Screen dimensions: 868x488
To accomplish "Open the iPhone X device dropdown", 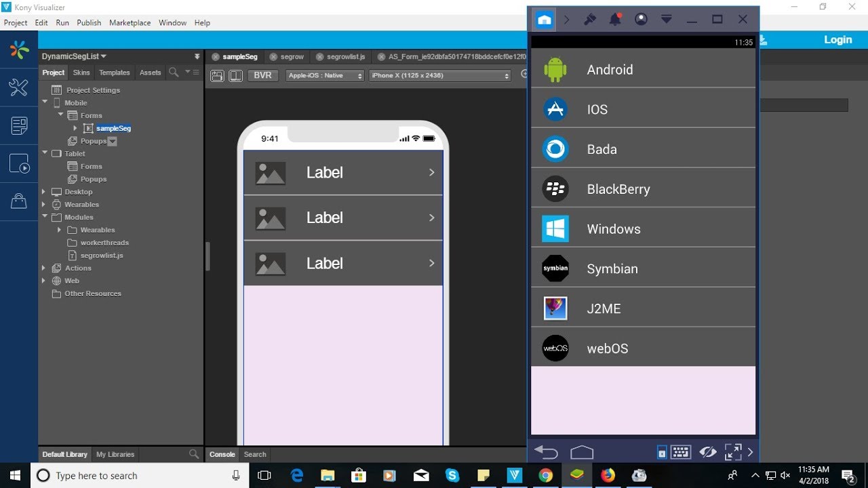I will point(439,76).
